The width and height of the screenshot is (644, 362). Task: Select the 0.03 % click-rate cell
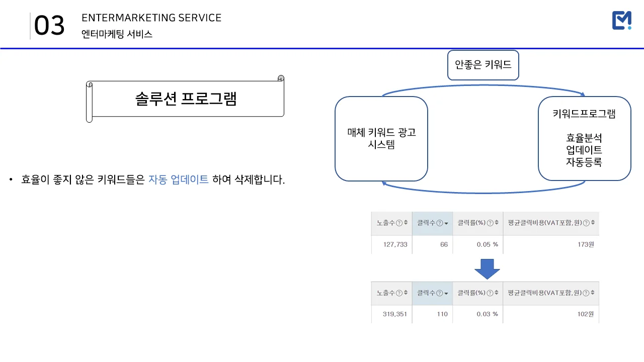(477, 314)
